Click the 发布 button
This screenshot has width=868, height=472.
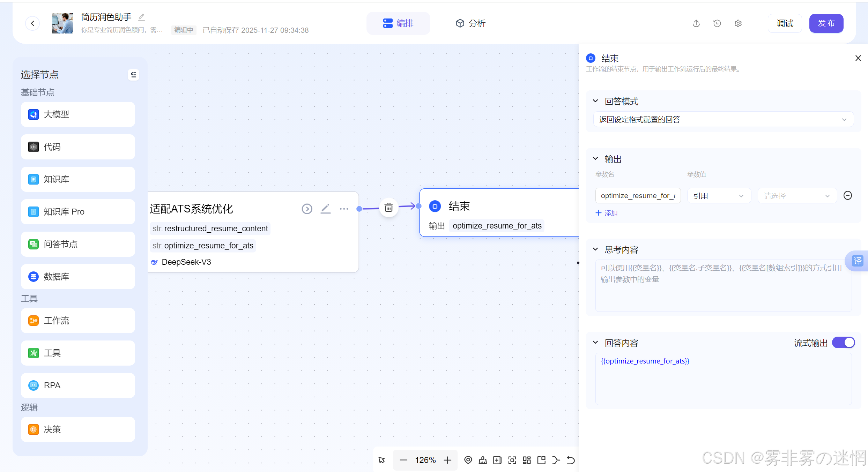(826, 23)
